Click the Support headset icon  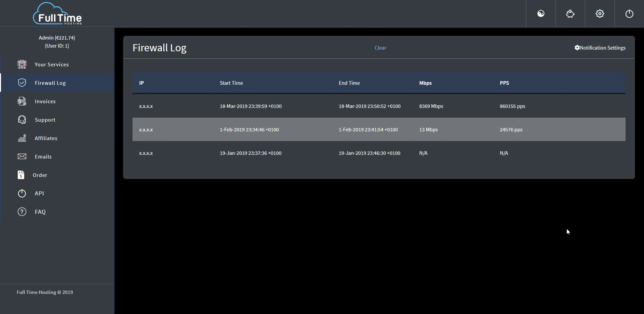(22, 120)
